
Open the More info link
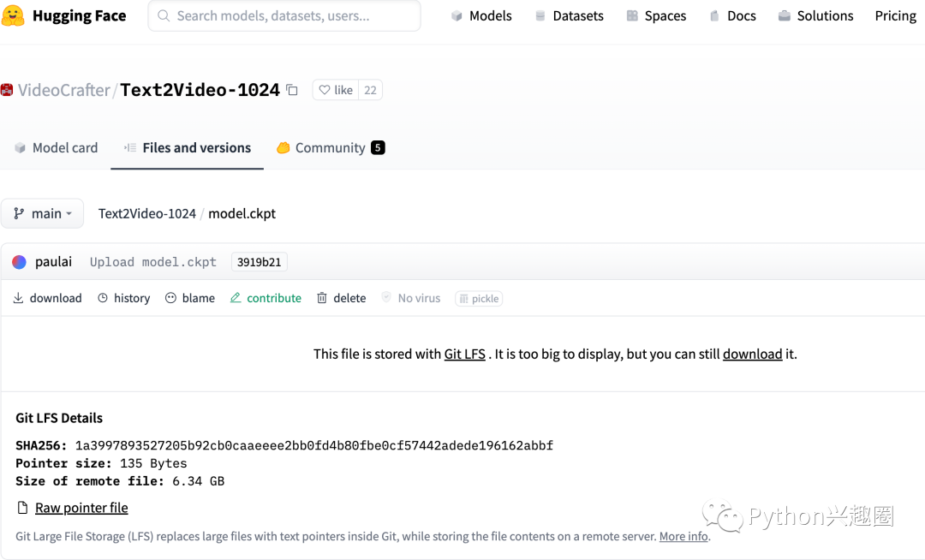pyautogui.click(x=683, y=536)
